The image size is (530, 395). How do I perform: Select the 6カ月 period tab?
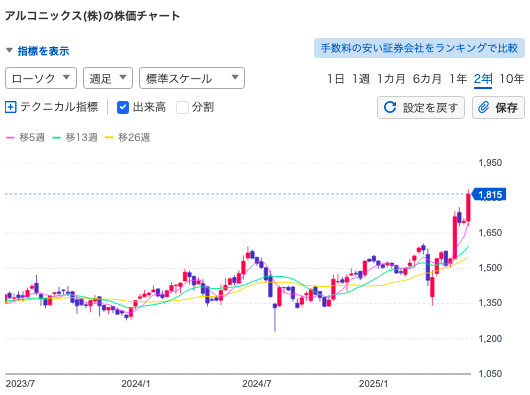[427, 79]
